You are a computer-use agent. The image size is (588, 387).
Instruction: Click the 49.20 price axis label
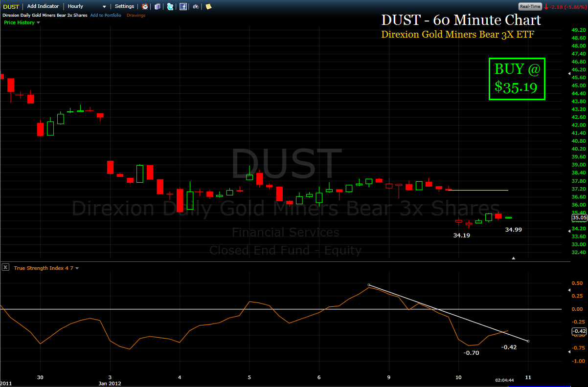pos(579,30)
